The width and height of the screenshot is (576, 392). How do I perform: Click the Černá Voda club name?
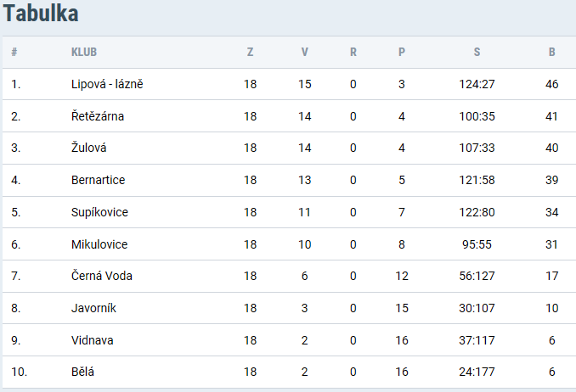click(101, 276)
